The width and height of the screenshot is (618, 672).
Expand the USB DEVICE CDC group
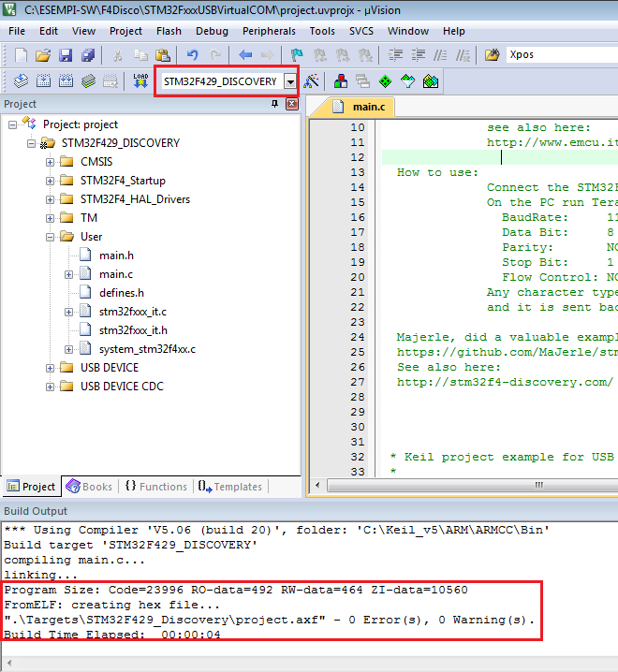[51, 387]
